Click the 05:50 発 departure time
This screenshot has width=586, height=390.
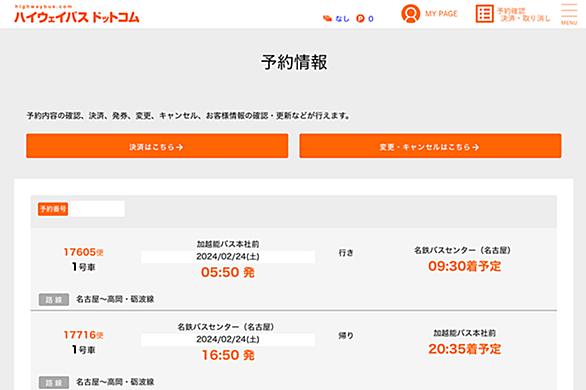(228, 272)
